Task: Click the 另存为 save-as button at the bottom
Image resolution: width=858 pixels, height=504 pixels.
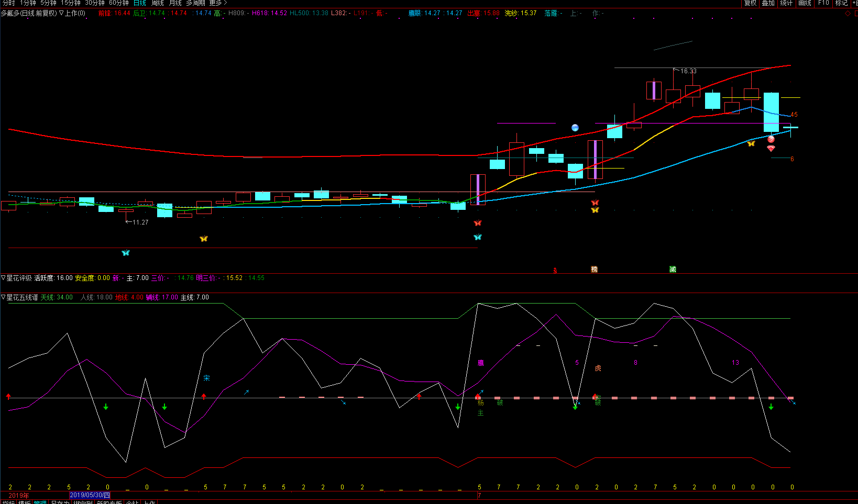Action: [60, 502]
